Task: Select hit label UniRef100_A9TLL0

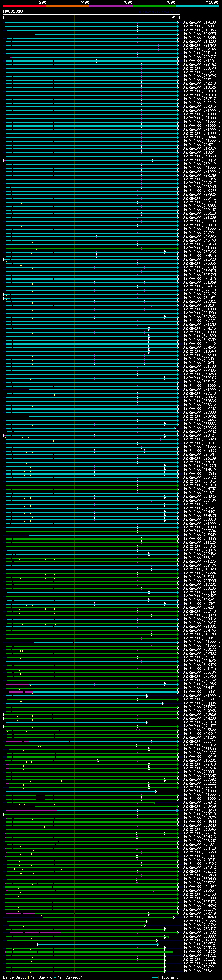Action: click(199, 53)
